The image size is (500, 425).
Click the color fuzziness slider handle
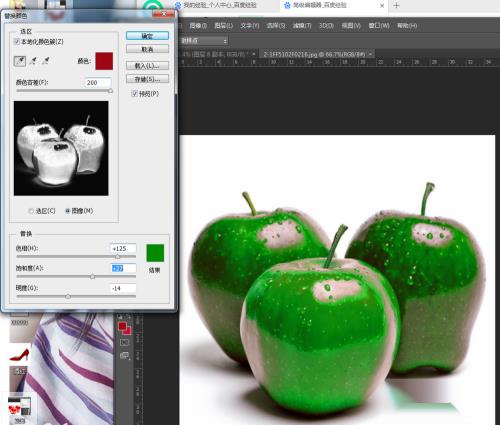pyautogui.click(x=110, y=91)
